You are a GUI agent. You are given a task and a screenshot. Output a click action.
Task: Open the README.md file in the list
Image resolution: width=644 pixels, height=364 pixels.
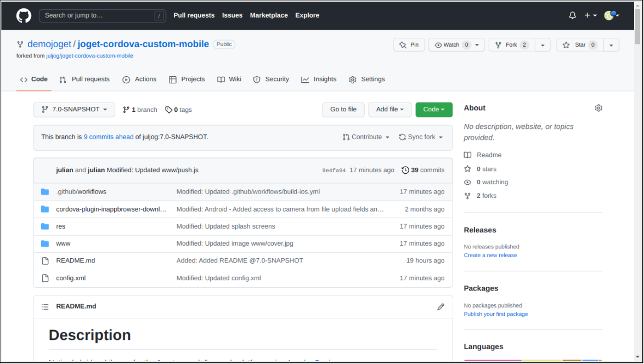click(x=76, y=260)
